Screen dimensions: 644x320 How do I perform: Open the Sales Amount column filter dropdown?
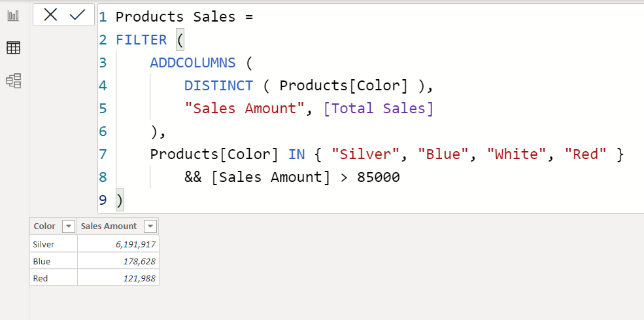pyautogui.click(x=150, y=226)
